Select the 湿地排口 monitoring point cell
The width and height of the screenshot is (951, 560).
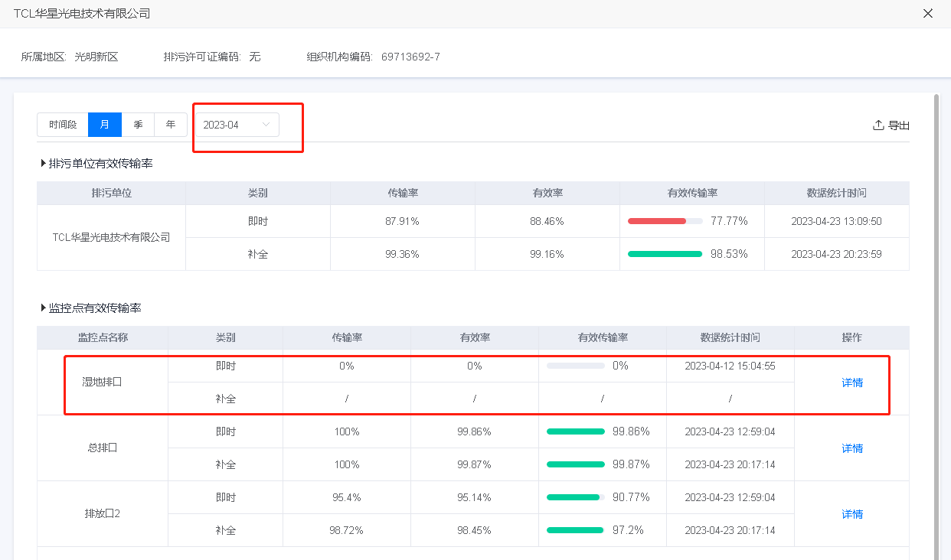(103, 382)
